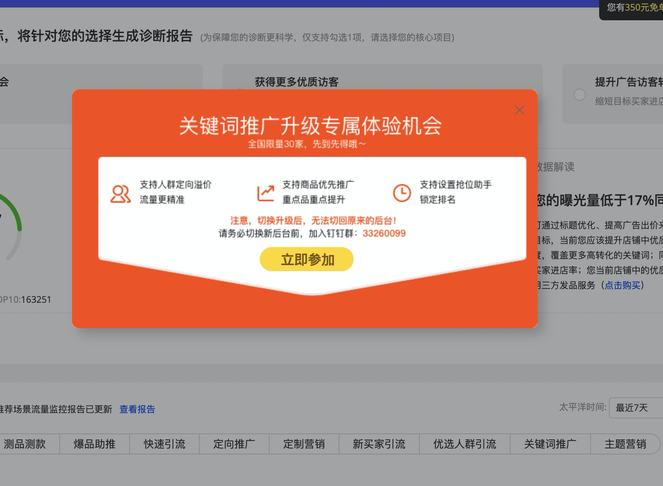Screen dimensions: 663x486
Task: Click the DingTalk group number 33260099
Action: pyautogui.click(x=384, y=233)
